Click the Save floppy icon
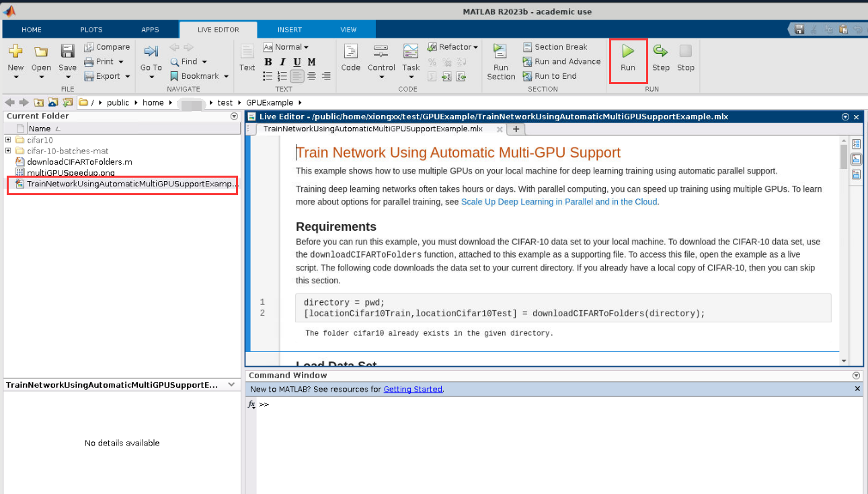Viewport: 868px width, 494px height. click(x=67, y=51)
